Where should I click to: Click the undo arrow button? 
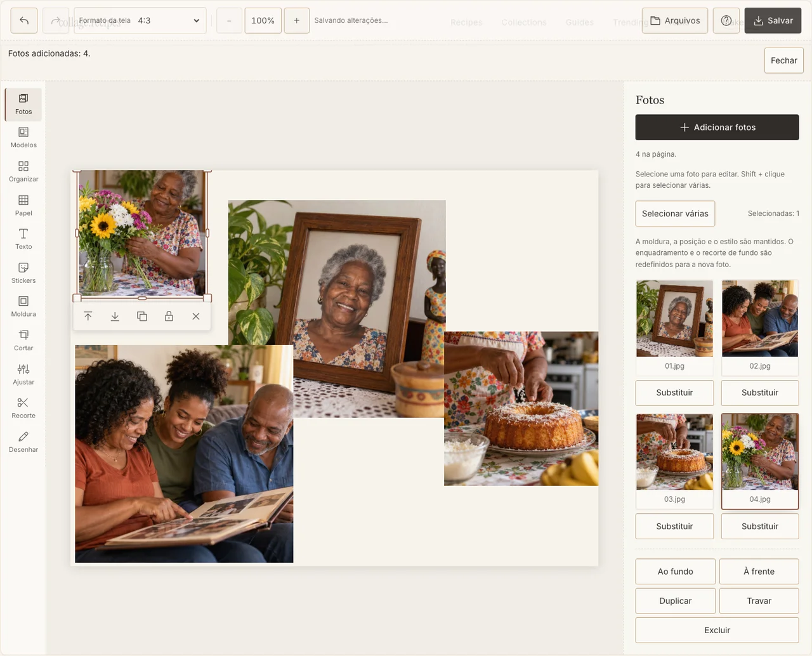(24, 20)
